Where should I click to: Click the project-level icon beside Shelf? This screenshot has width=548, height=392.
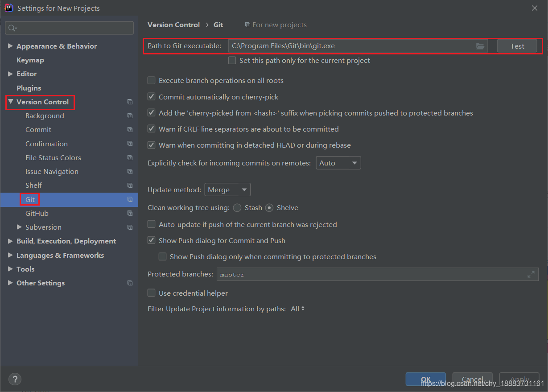click(130, 186)
